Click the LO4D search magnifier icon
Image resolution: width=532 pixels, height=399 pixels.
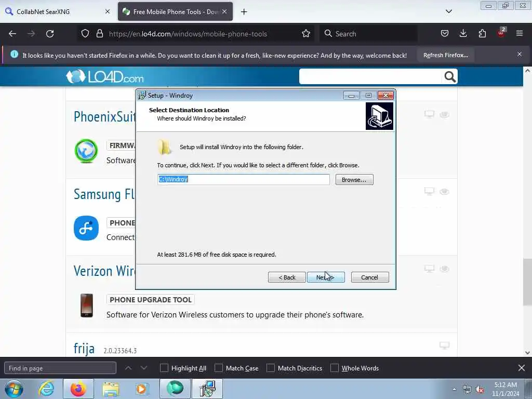click(x=450, y=77)
